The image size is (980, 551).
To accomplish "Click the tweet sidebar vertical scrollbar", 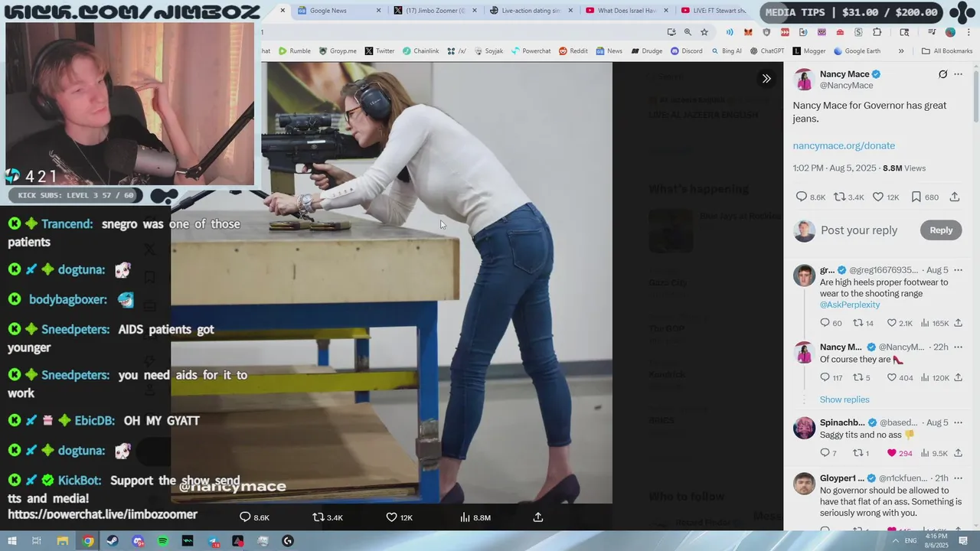I will pos(976,96).
